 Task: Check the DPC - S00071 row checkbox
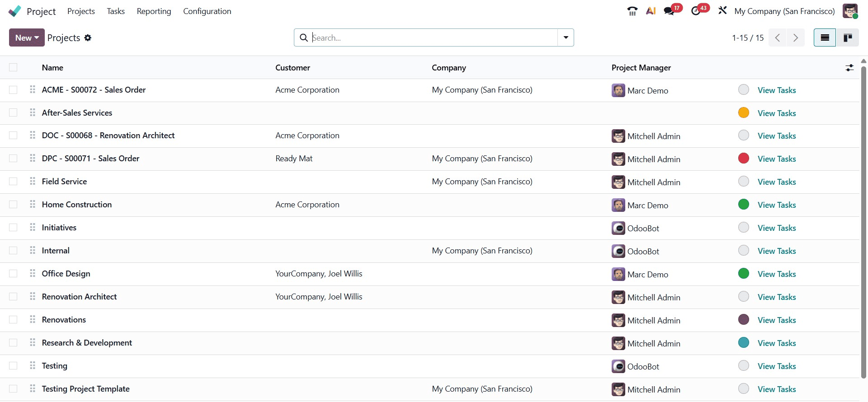tap(13, 159)
